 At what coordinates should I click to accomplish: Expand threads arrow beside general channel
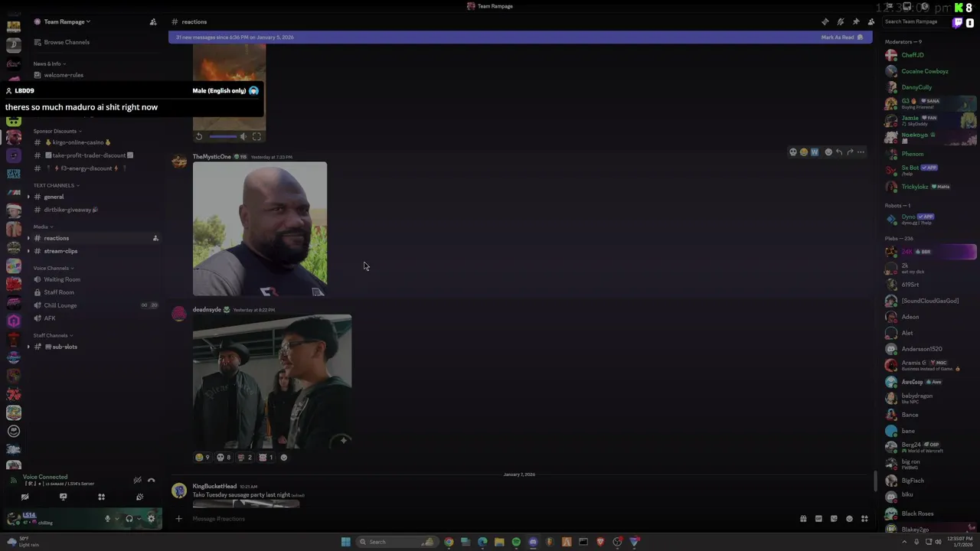coord(28,197)
